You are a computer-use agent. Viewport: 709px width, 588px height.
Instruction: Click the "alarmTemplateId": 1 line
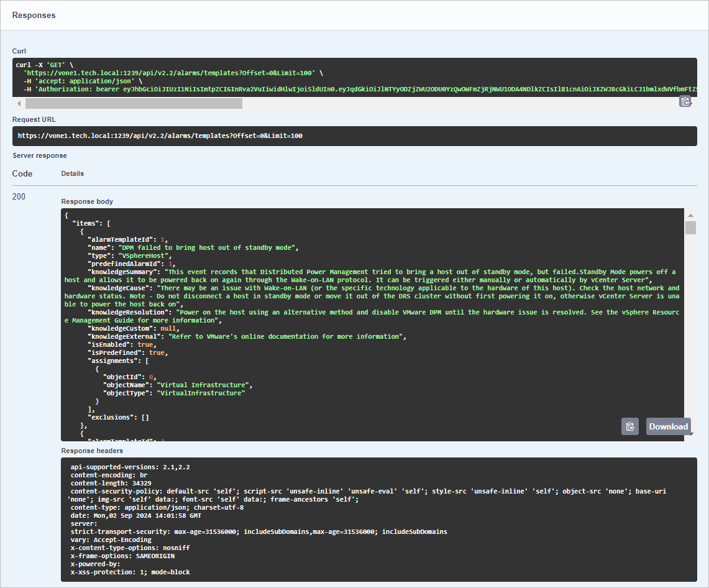point(128,240)
